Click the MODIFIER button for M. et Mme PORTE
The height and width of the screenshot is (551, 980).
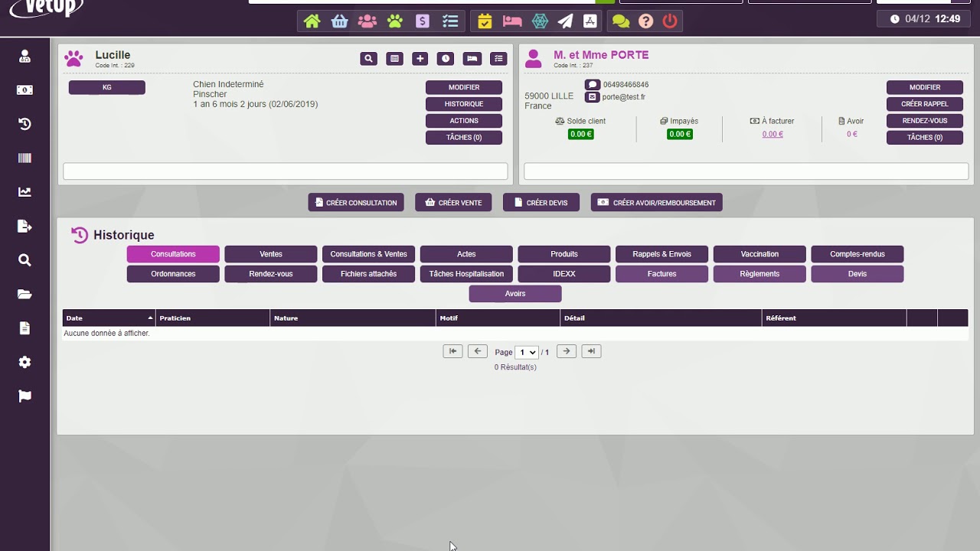click(x=924, y=86)
